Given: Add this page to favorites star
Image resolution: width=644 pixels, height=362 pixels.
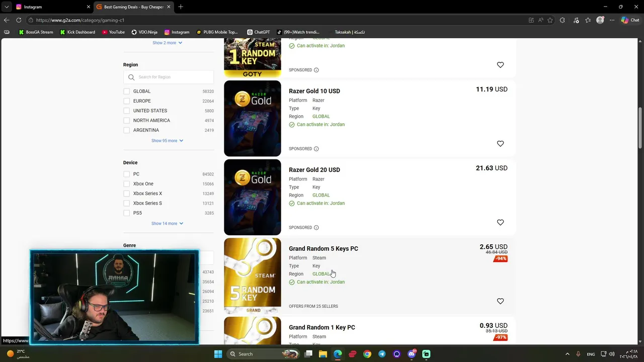Looking at the screenshot, I should 550,20.
